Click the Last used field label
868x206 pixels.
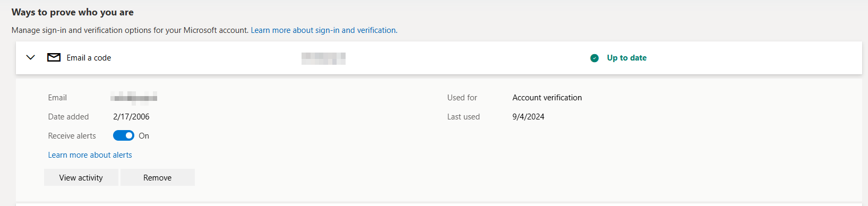tap(463, 117)
